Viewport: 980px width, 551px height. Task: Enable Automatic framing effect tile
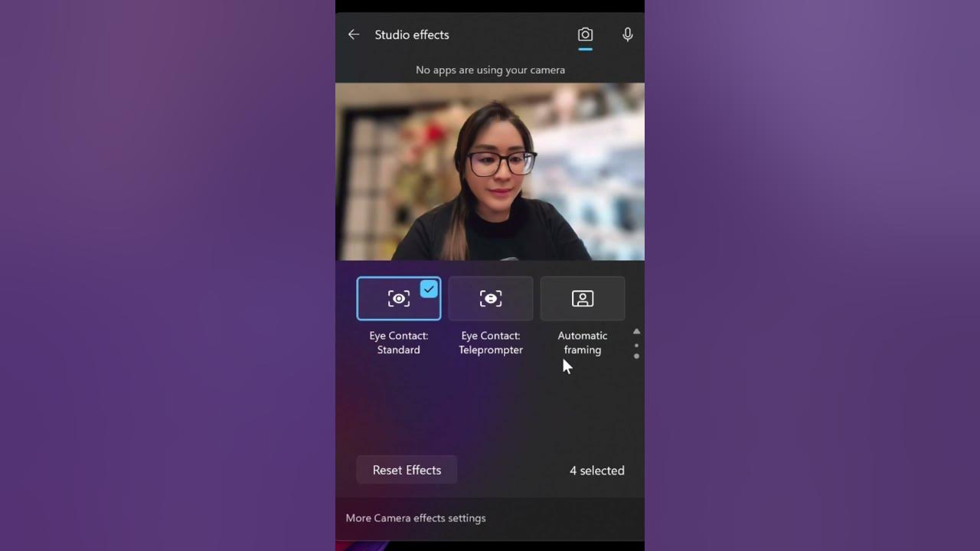tap(583, 298)
